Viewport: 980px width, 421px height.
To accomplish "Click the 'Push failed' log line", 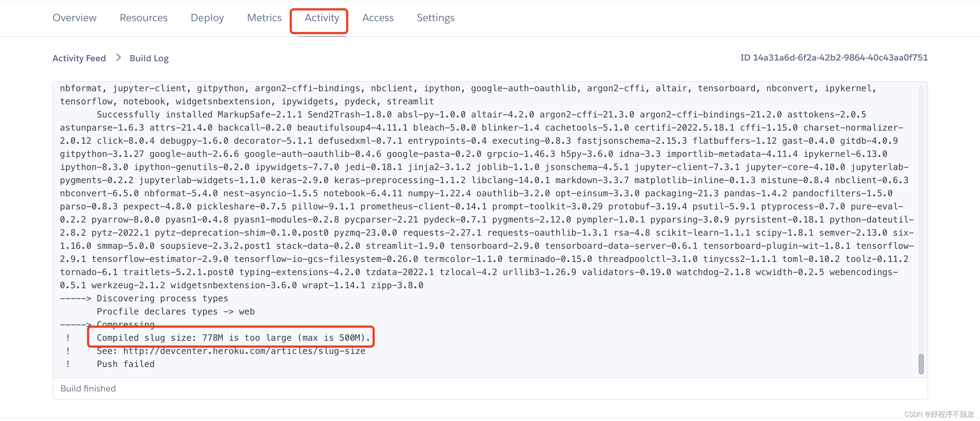I will pos(126,364).
